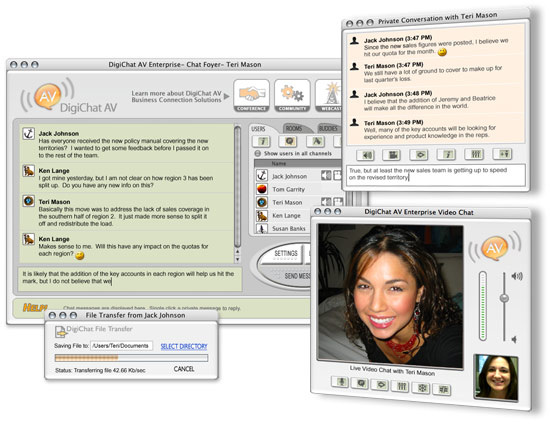Screen dimensions: 550x424
Task: Click the Cancel button in File Transfer
Action: click(183, 369)
